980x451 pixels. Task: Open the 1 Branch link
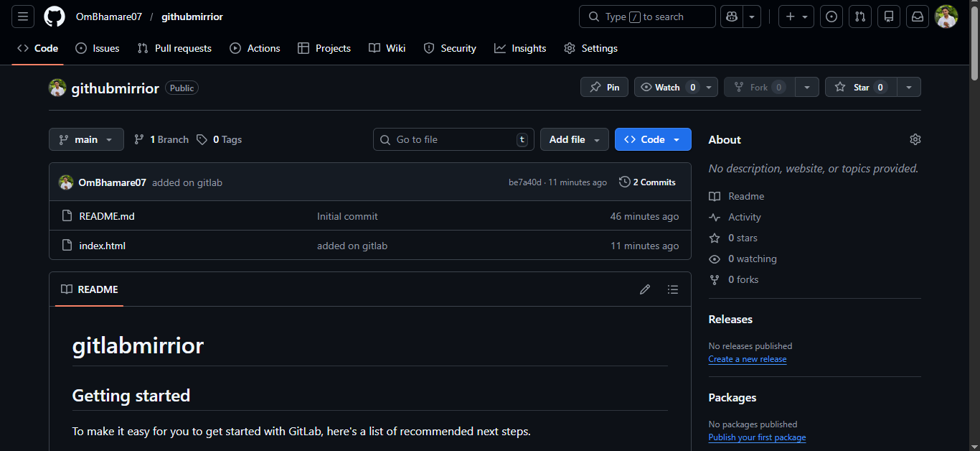pos(162,139)
